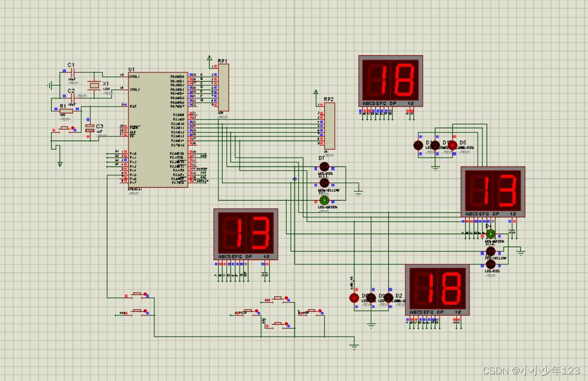Viewport: 588px width, 381px height.
Task: Select the right-side display showing 13
Action: (493, 192)
